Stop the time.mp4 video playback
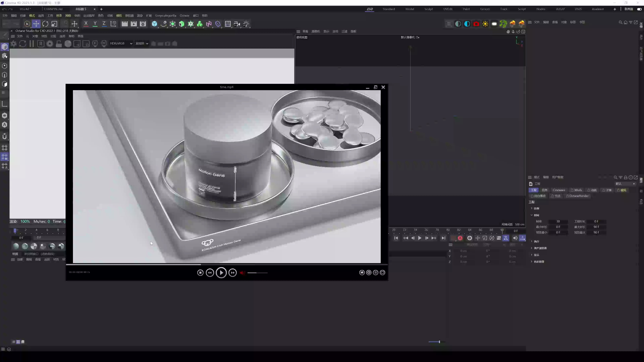The height and width of the screenshot is (362, 644). tap(200, 273)
